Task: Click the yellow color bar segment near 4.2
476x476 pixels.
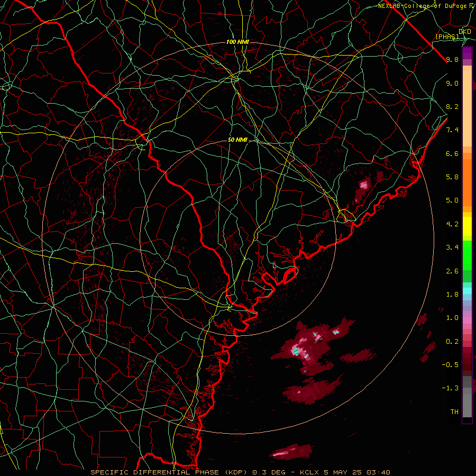Action: (467, 226)
